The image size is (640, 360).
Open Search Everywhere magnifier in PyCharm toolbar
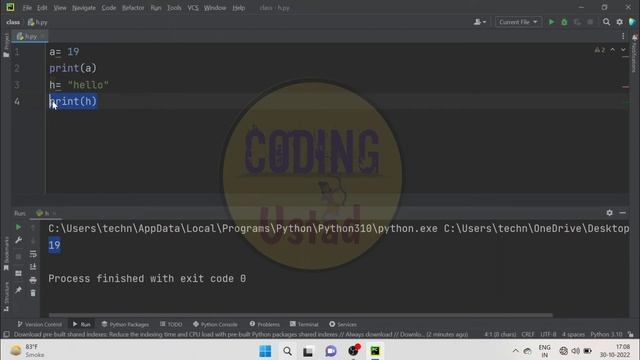(x=607, y=22)
